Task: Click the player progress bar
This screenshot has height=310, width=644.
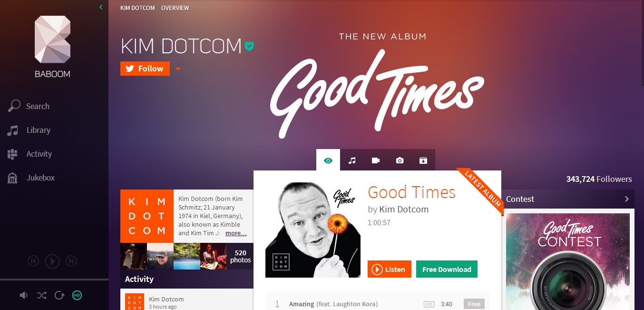Action: [x=54, y=280]
